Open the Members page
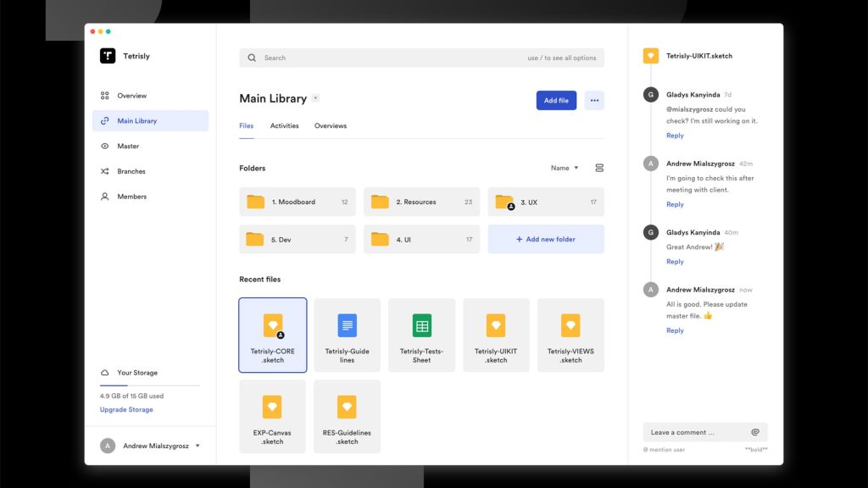The image size is (868, 488). [x=131, y=197]
